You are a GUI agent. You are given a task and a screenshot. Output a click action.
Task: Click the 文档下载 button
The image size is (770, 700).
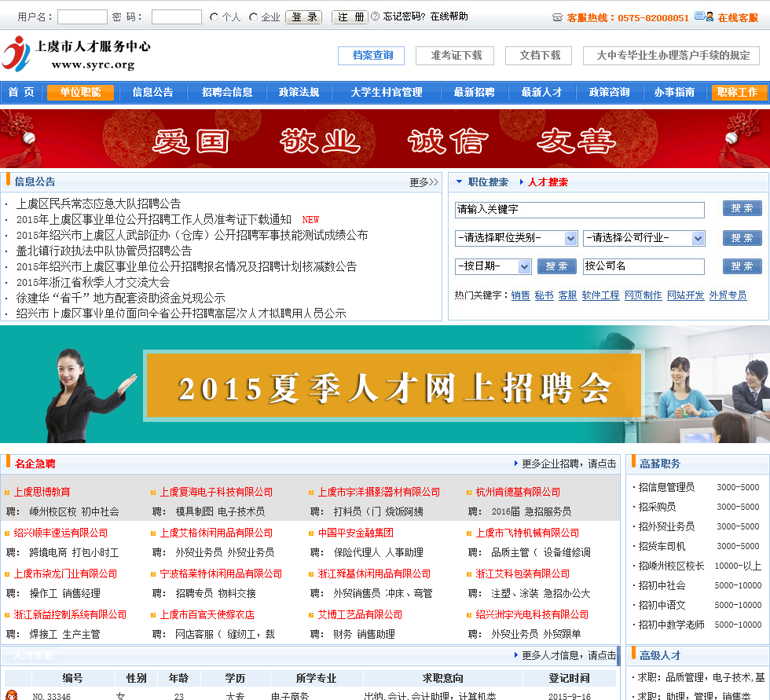[x=539, y=56]
